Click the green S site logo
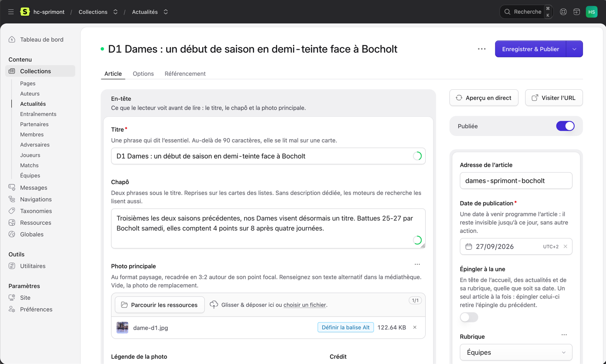 [x=25, y=12]
